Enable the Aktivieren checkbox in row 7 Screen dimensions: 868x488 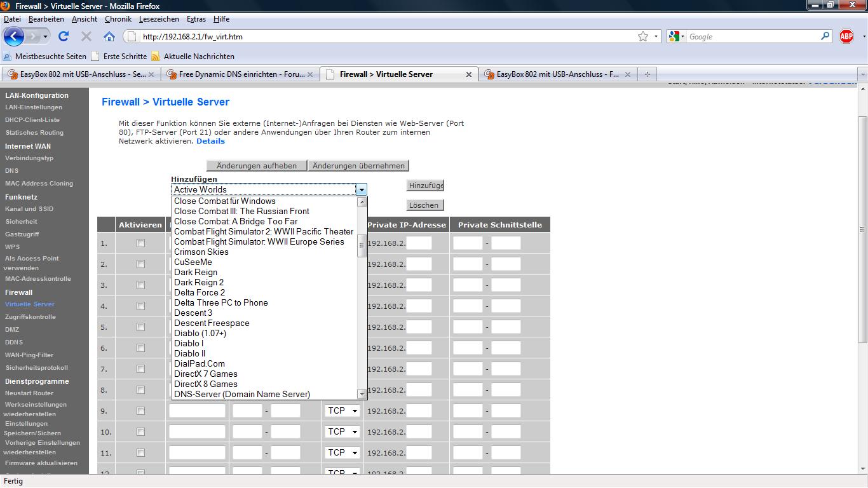(x=140, y=369)
